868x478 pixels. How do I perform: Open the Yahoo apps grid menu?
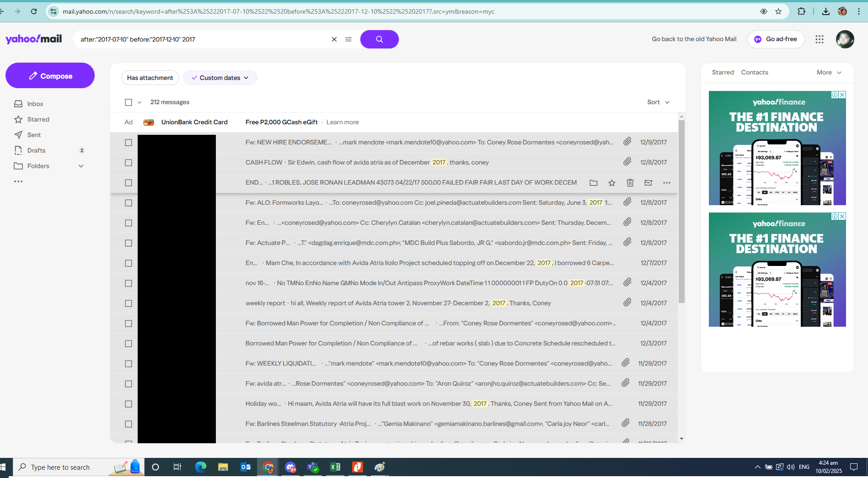pos(819,39)
